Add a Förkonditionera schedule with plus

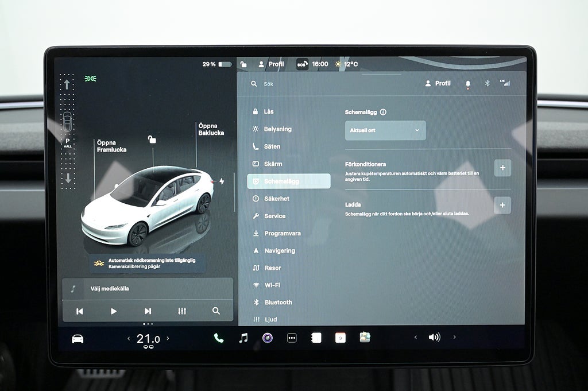(502, 168)
